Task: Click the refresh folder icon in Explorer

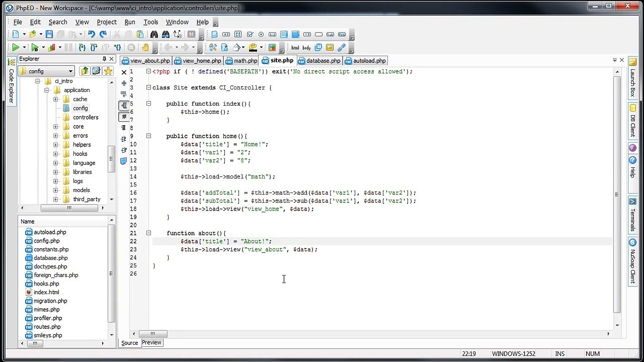Action: coord(96,71)
